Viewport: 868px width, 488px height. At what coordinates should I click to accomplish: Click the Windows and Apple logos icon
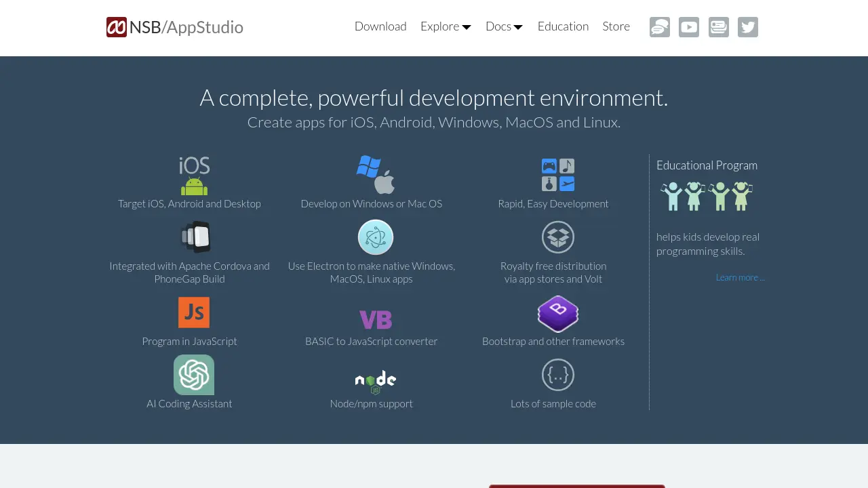click(376, 175)
